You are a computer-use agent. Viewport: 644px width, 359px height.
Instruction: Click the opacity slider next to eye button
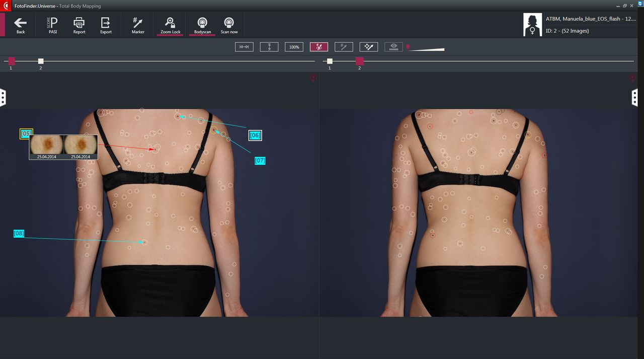(x=427, y=49)
